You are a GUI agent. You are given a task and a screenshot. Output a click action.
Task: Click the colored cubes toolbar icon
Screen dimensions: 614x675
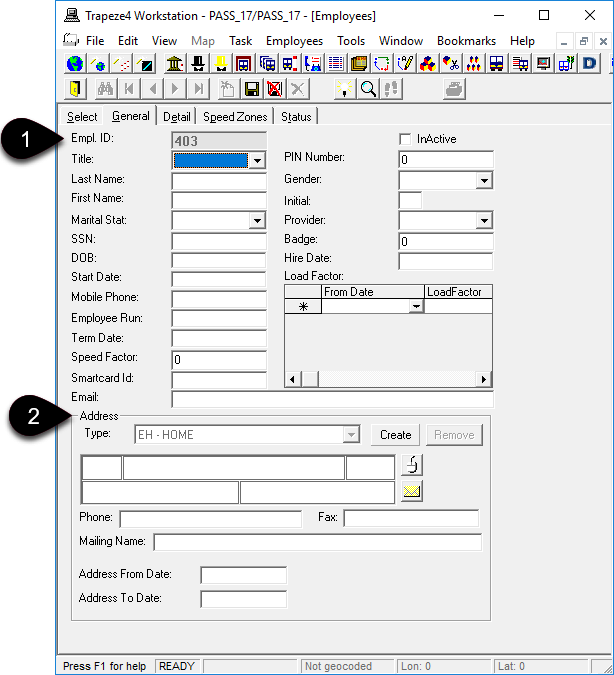(428, 64)
